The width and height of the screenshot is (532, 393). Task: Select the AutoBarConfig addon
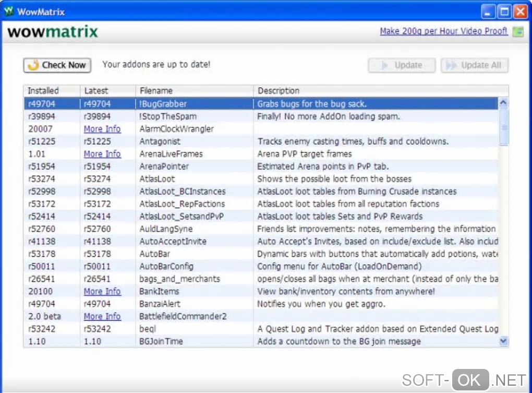coord(166,266)
